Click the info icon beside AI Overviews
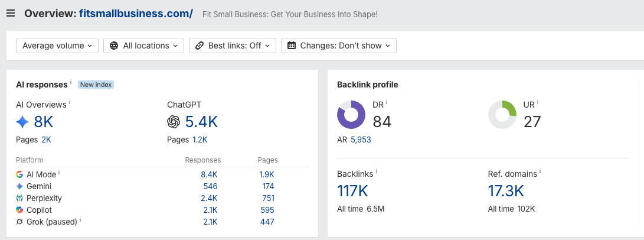Viewport: 644px width, 240px height. click(x=70, y=102)
